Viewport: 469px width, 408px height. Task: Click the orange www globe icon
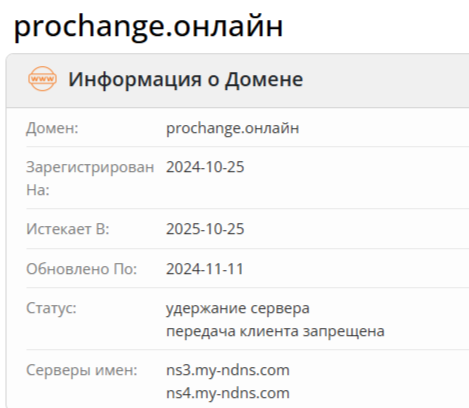click(42, 79)
